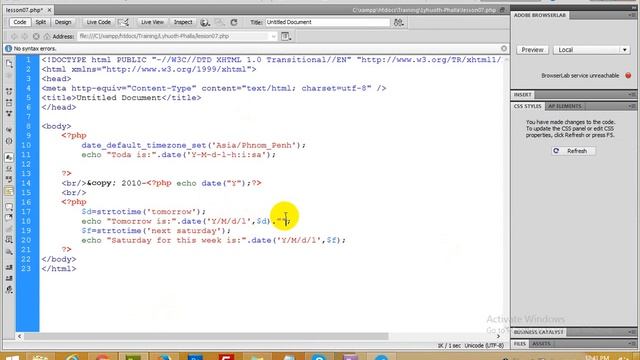640x360 pixels.
Task: Expand the Business Catalyst panel
Action: [539, 332]
